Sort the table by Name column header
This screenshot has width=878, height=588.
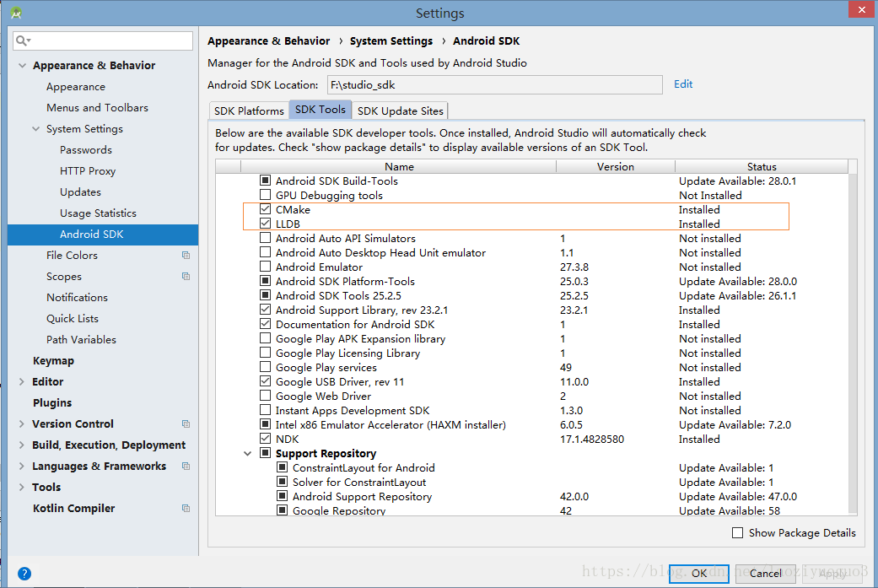pyautogui.click(x=399, y=166)
